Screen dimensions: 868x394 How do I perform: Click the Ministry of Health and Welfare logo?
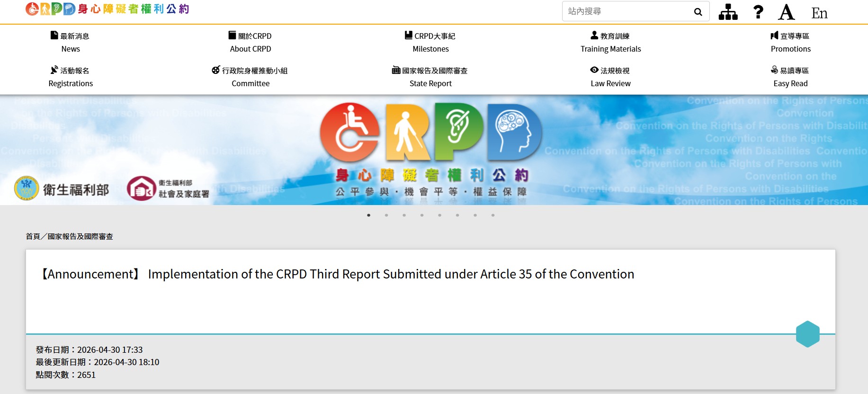click(62, 189)
